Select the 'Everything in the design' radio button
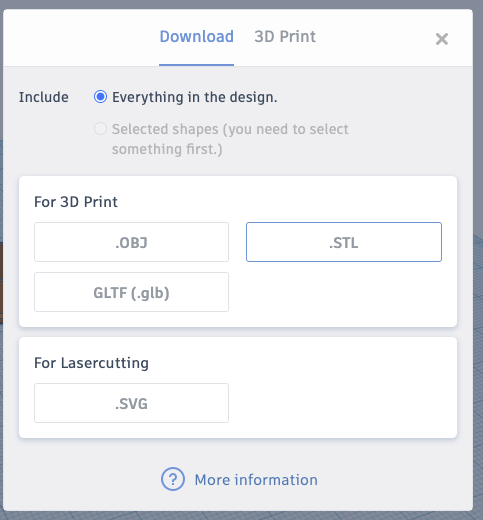483x520 pixels. 100,97
